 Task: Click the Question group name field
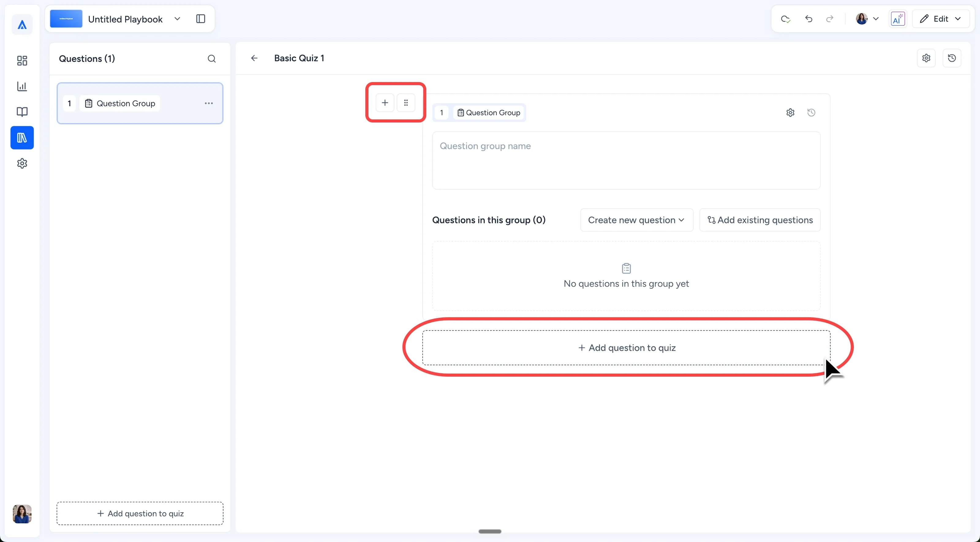[626, 160]
